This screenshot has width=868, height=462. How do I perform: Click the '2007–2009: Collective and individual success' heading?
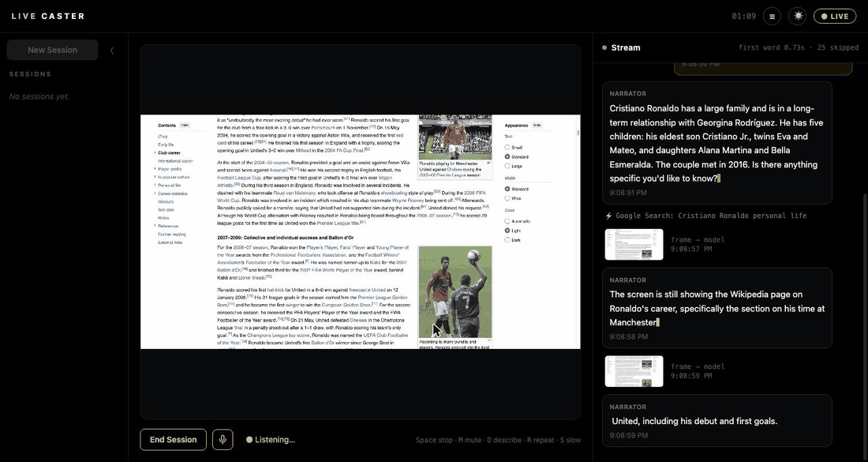[284, 237]
